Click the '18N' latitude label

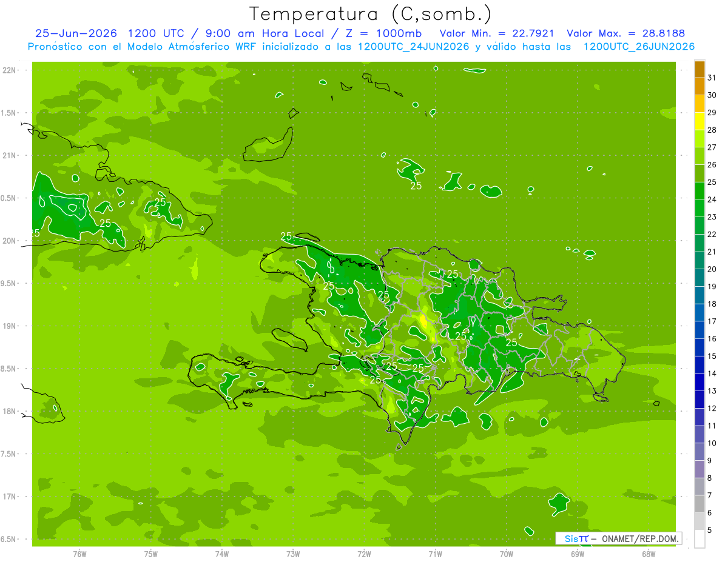click(x=9, y=411)
